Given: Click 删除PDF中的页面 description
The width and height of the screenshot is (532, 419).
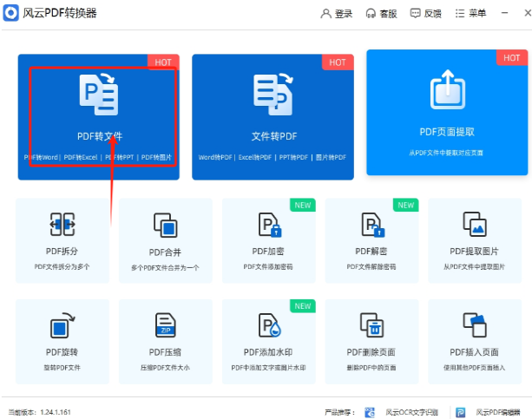Looking at the screenshot, I should click(x=371, y=368).
